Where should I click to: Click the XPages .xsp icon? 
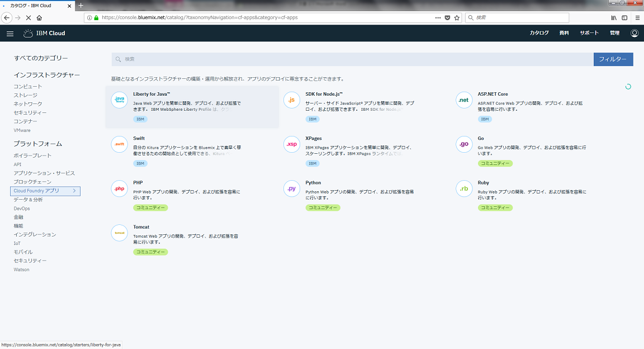(292, 144)
